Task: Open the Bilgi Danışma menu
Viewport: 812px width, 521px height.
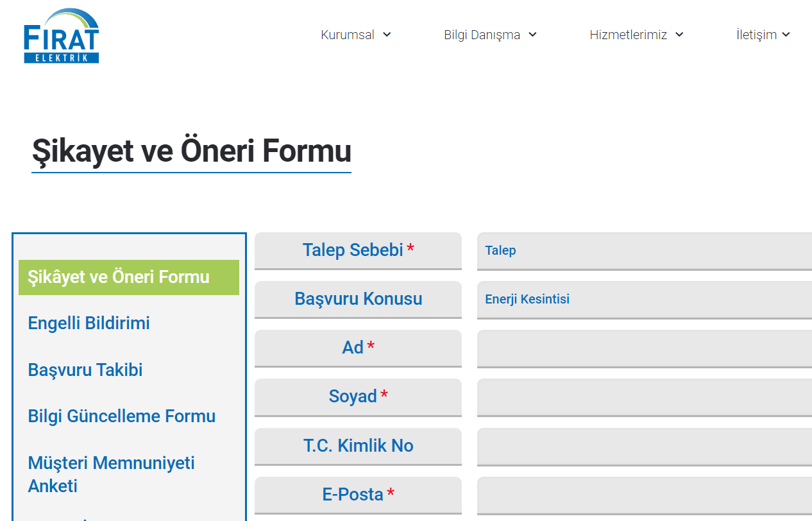Action: tap(482, 35)
